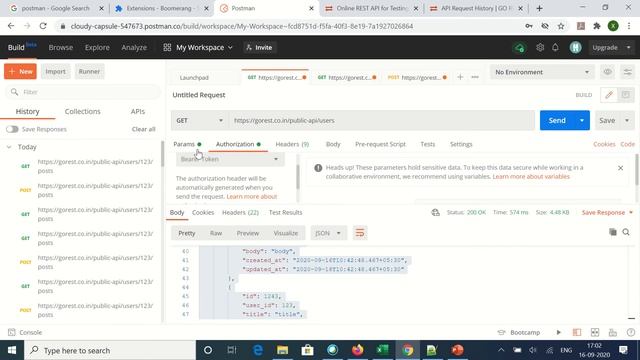Viewport: 640px width, 360px height.
Task: Dismiss the Heads up warning banner
Action: pos(620,168)
